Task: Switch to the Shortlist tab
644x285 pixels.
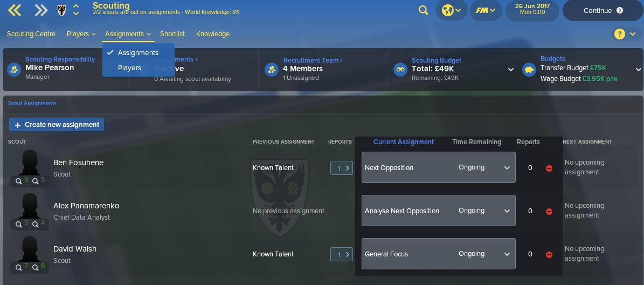Action: 172,33
